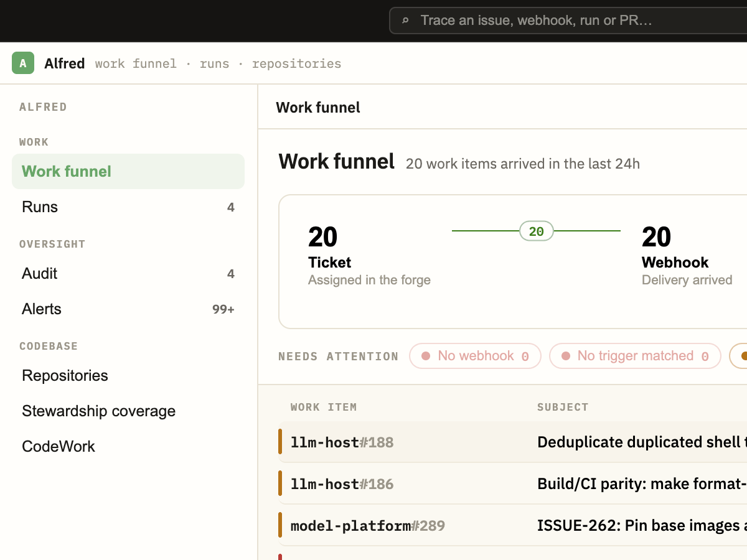747x560 pixels.
Task: Open Audit in the sidebar
Action: pos(128,273)
